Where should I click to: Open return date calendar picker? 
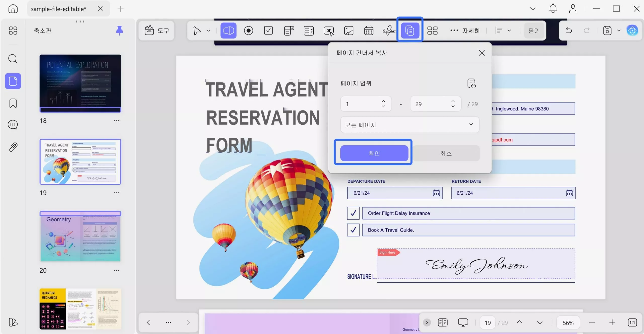point(569,193)
